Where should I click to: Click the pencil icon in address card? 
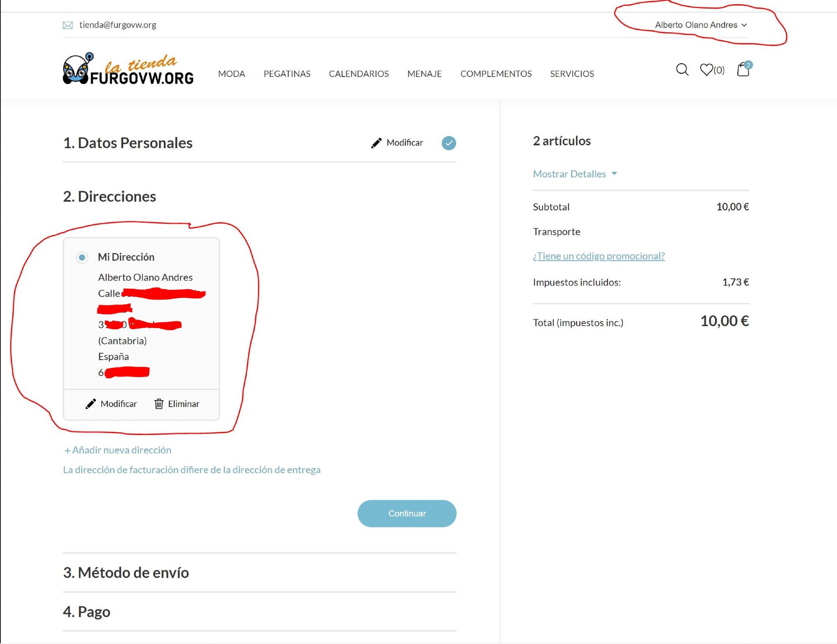point(90,404)
